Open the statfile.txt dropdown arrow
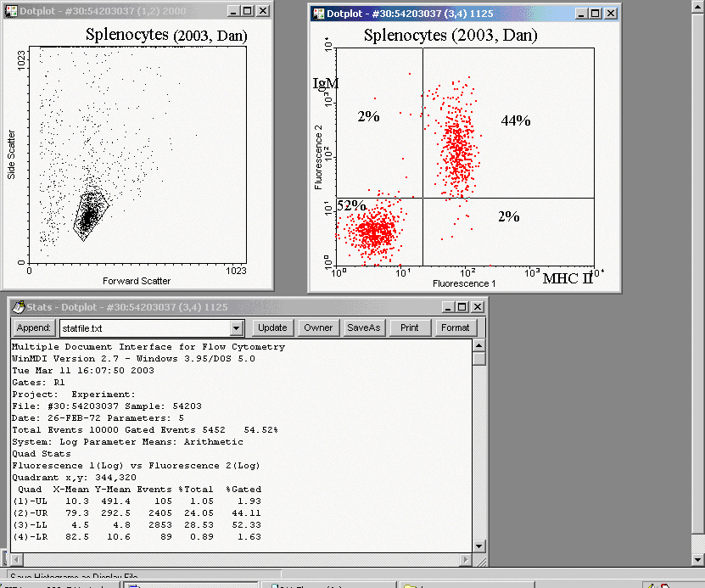 tap(237, 328)
